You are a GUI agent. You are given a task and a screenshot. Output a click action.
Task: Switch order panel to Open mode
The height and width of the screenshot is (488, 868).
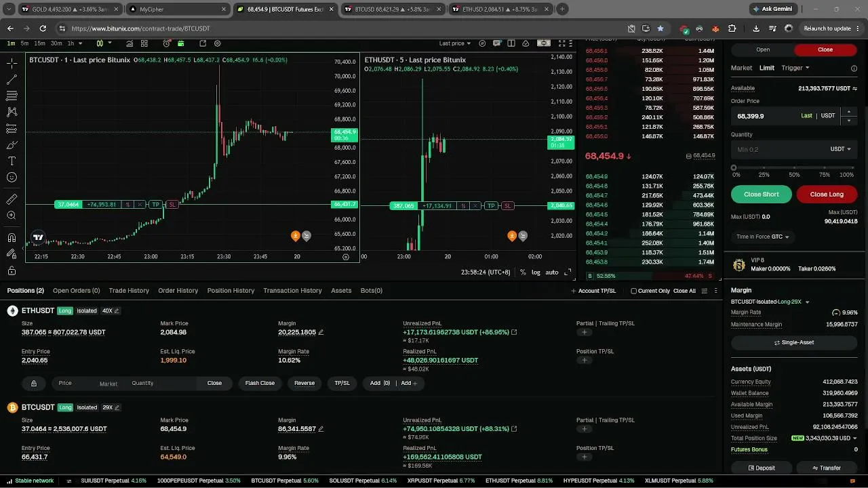(763, 49)
